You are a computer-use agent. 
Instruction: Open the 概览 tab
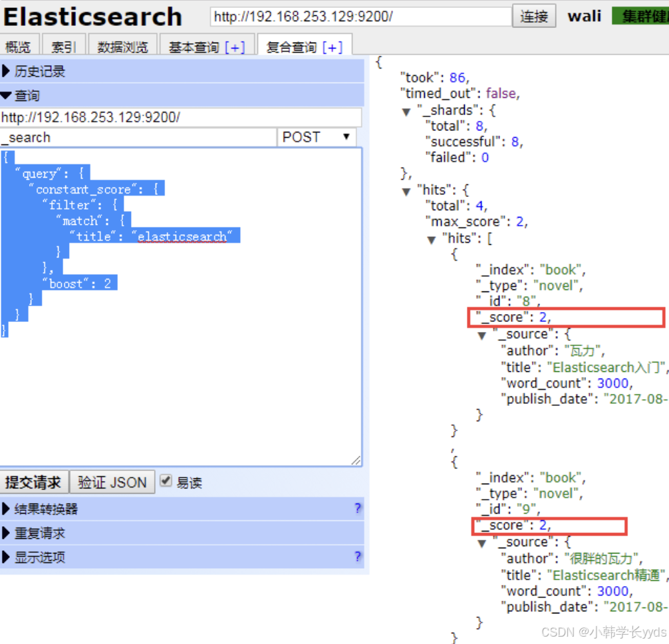[x=19, y=46]
